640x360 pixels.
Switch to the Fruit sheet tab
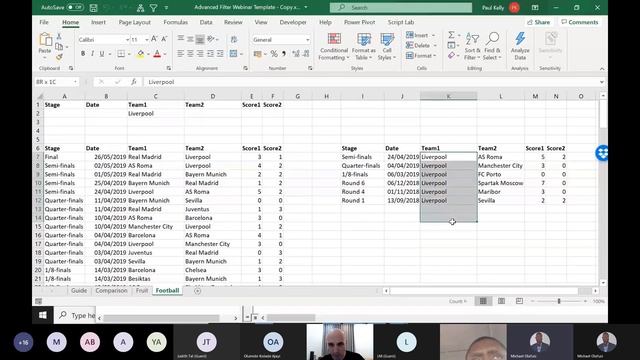tap(142, 291)
